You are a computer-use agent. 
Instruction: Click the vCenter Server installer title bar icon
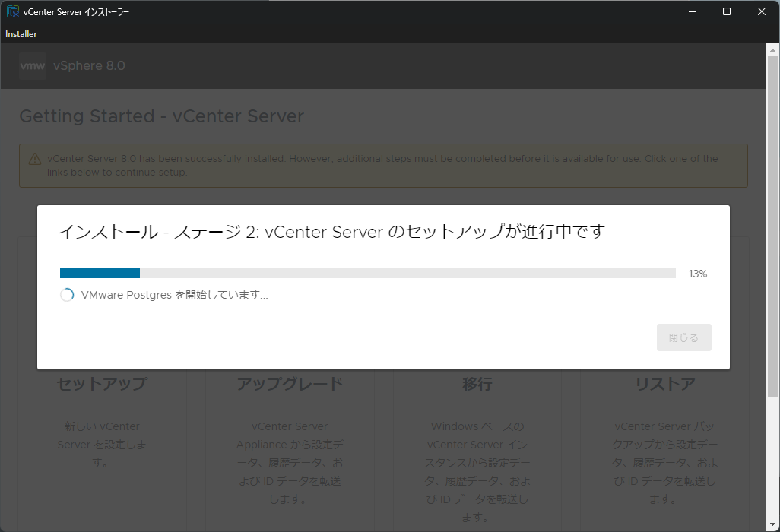point(13,11)
